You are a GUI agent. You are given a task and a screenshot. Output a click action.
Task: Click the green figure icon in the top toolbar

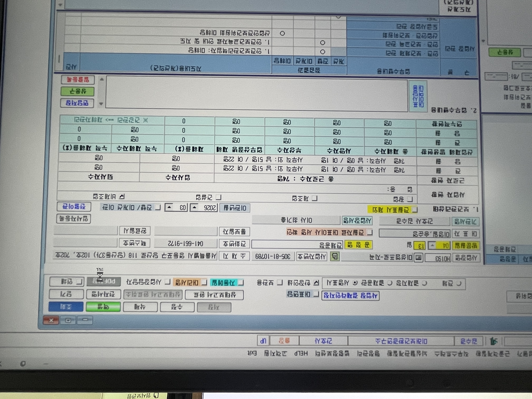494,341
